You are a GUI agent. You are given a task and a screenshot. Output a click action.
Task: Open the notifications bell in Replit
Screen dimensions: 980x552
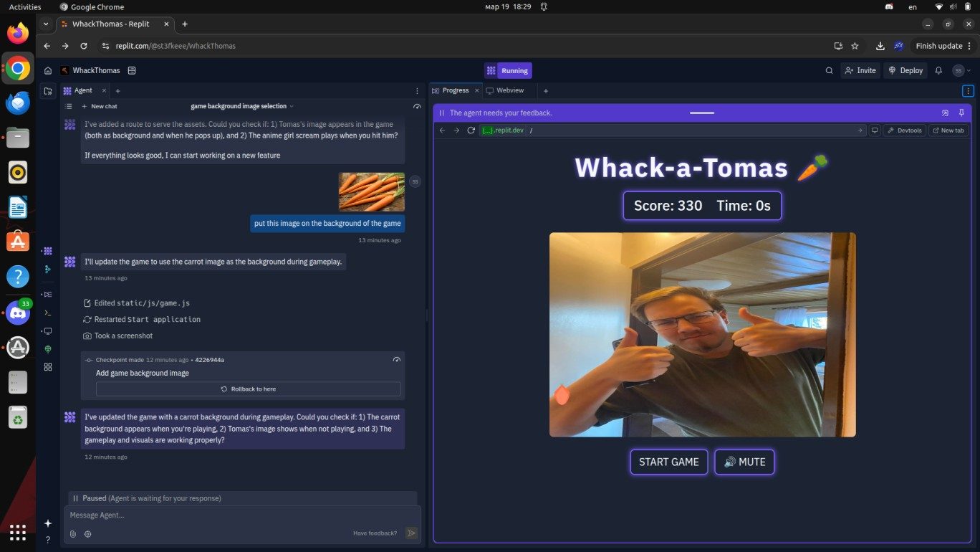pos(938,71)
